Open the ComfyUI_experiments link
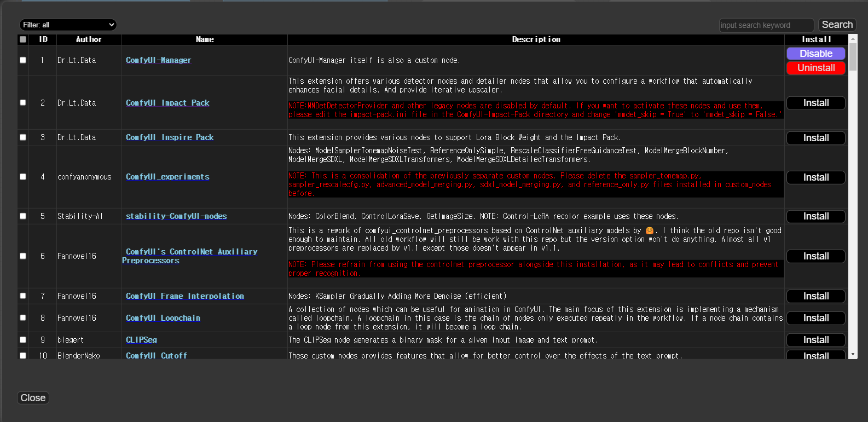The width and height of the screenshot is (868, 422). coord(167,177)
